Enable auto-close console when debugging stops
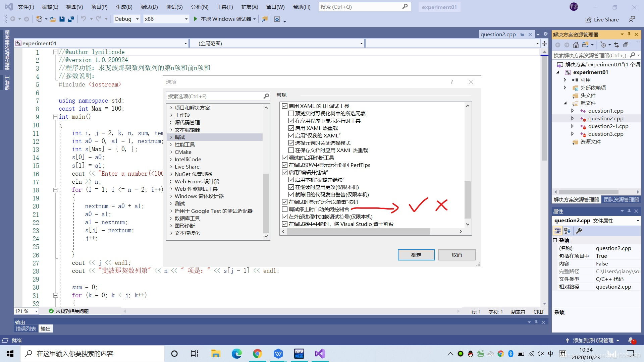Viewport: 644px width, 362px height. (285, 209)
